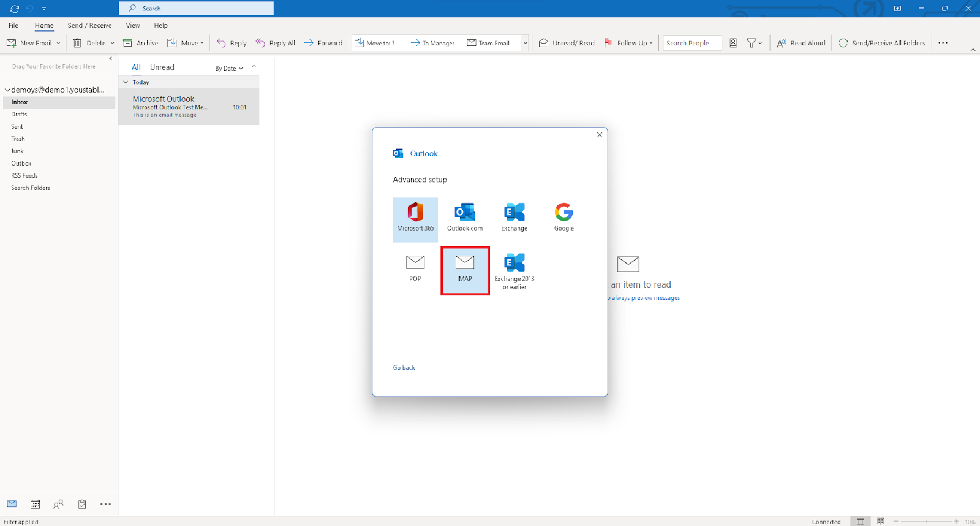Click the Search People field

pyautogui.click(x=692, y=43)
